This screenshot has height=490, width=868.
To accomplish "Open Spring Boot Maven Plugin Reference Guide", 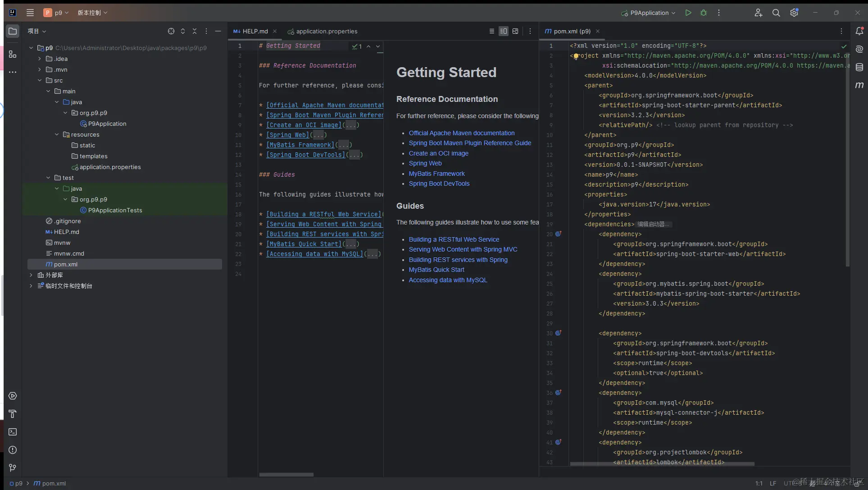I will point(470,143).
